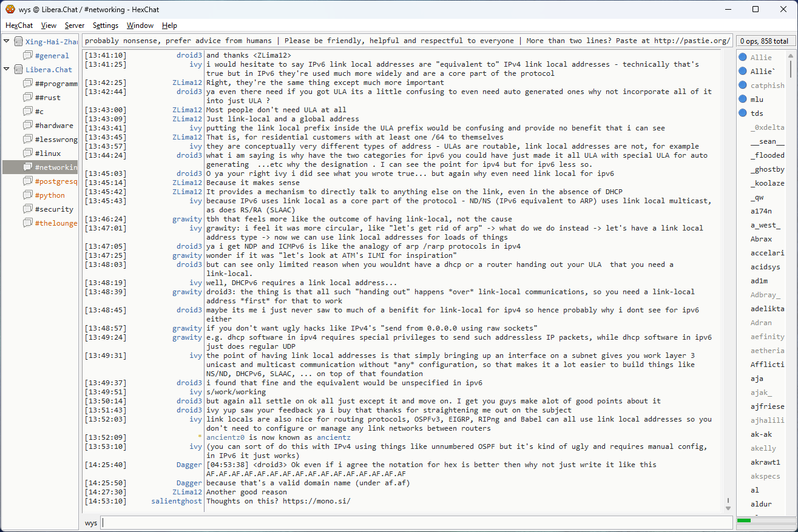The image size is (798, 532).
Task: Click the #postgresql channel icon
Action: click(x=28, y=181)
